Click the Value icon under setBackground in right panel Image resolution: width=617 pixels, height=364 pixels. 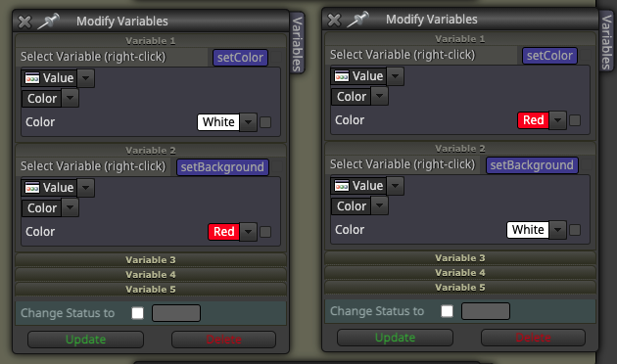342,186
